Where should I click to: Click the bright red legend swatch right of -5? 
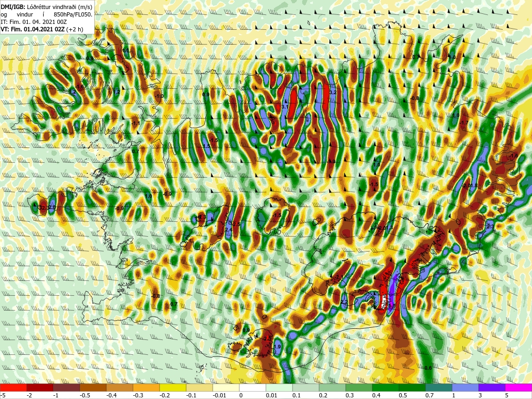point(13,388)
